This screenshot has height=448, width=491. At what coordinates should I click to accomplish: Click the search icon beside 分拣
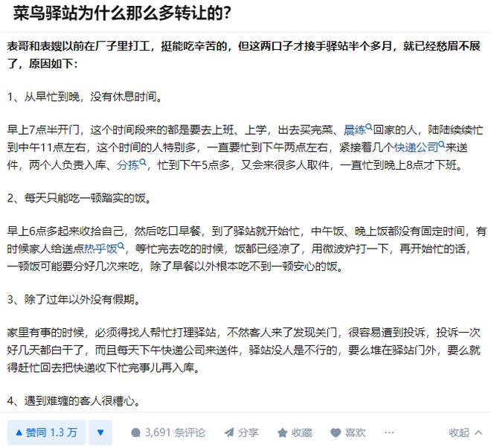(x=144, y=164)
